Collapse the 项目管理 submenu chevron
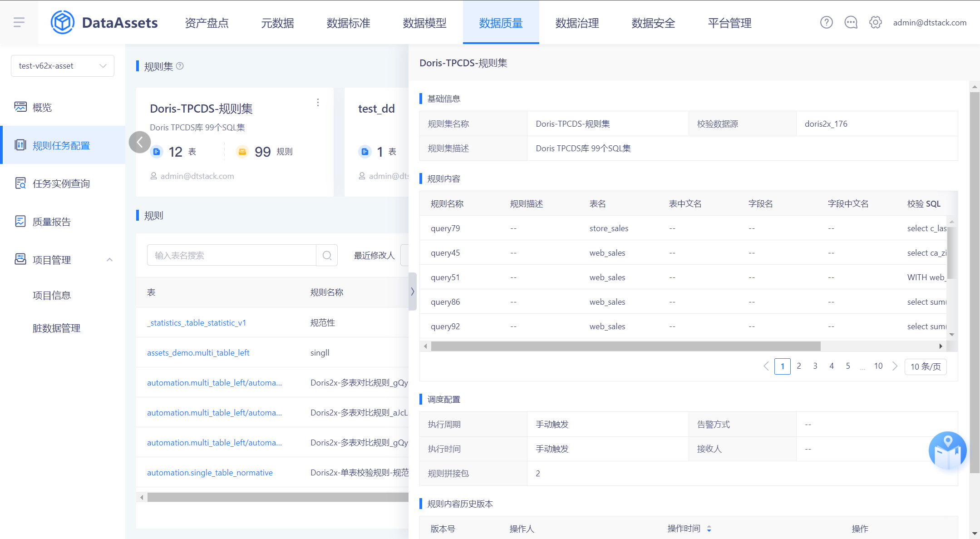This screenshot has width=980, height=539. tap(109, 260)
